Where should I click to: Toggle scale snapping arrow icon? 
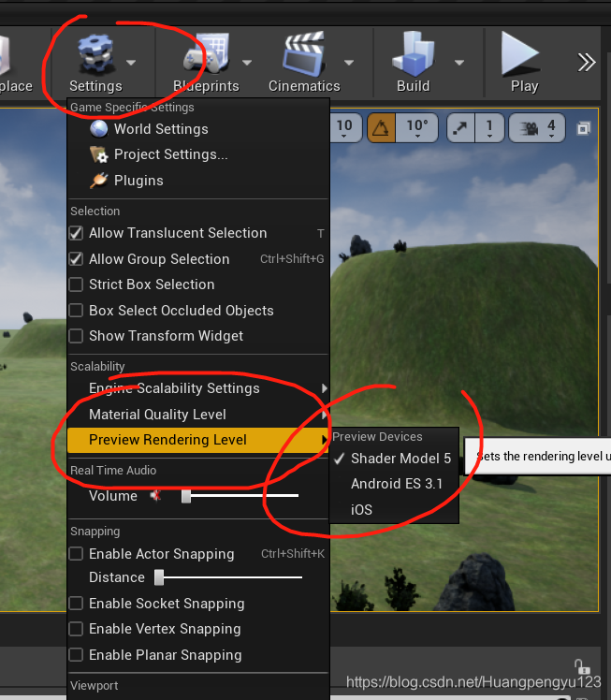point(460,128)
